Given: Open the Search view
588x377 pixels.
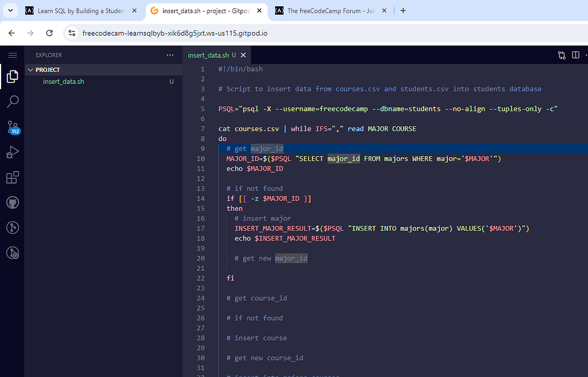Looking at the screenshot, I should [13, 101].
